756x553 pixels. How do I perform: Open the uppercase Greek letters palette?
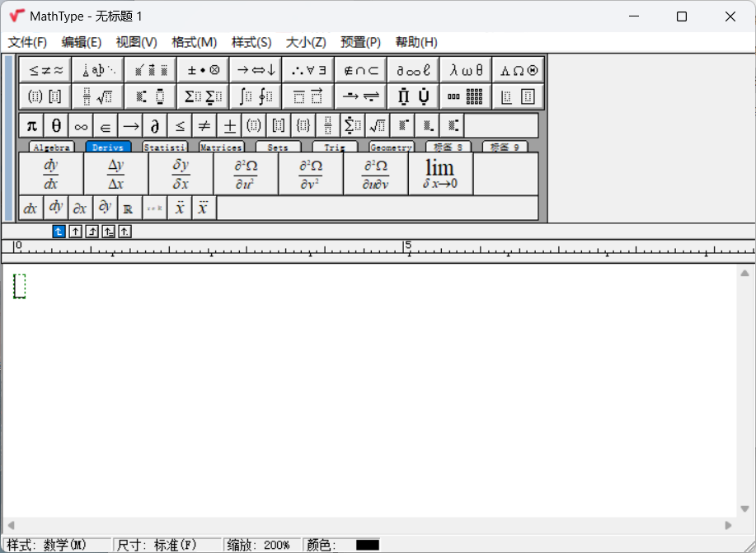click(519, 70)
